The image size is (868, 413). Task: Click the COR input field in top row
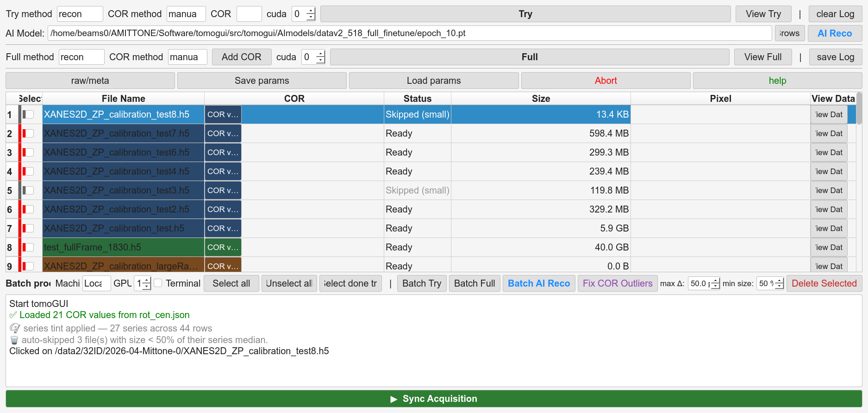pyautogui.click(x=249, y=14)
